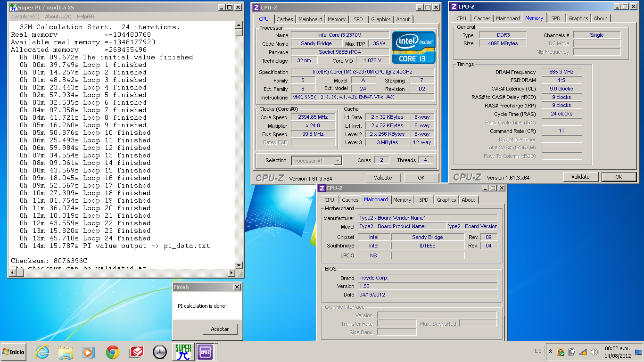Viewport: 644px width, 362px height.
Task: Click Aceptar in the Finish dialog
Action: [220, 329]
